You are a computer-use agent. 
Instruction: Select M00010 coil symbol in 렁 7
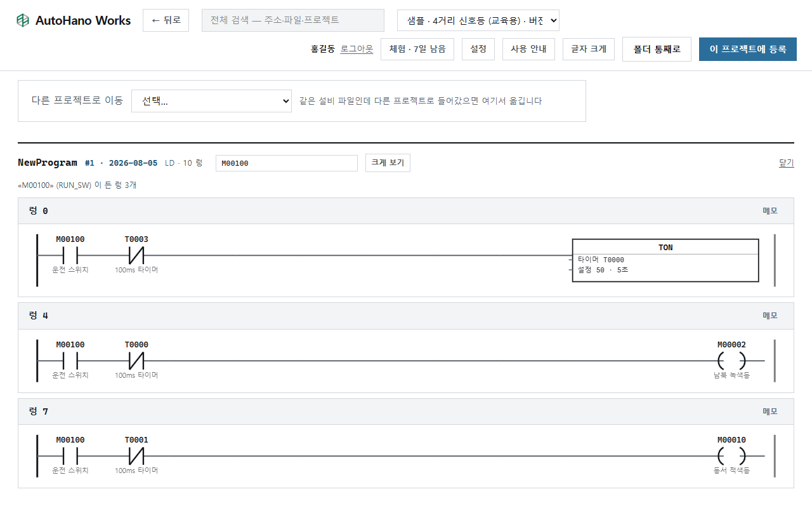(731, 456)
